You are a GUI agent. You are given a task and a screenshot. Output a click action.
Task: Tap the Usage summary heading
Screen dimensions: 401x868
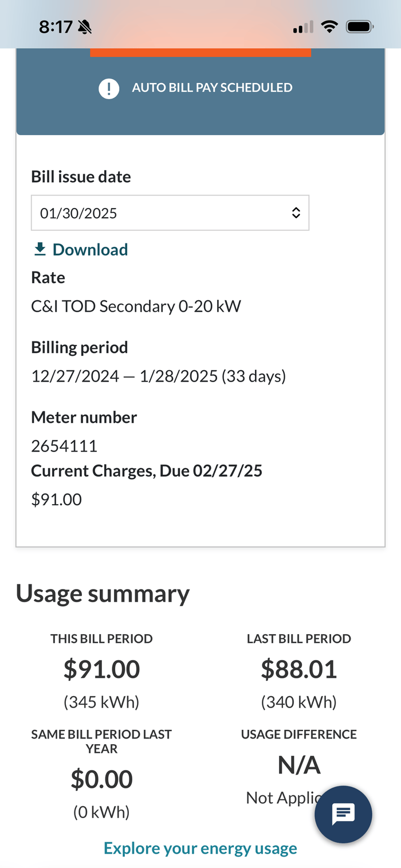tap(103, 594)
